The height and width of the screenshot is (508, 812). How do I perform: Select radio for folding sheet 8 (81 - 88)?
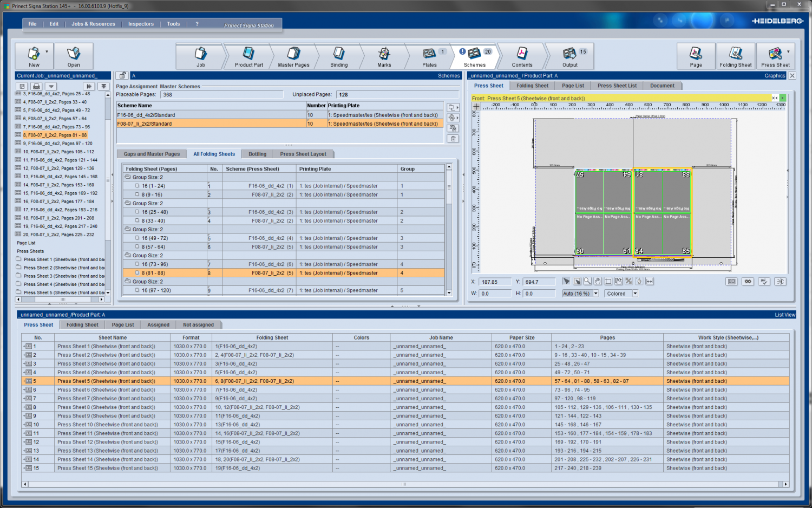click(137, 273)
